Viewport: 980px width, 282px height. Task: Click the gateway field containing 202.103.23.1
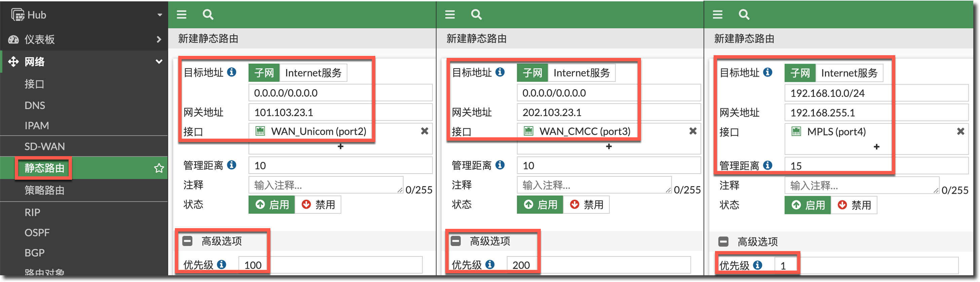(608, 112)
